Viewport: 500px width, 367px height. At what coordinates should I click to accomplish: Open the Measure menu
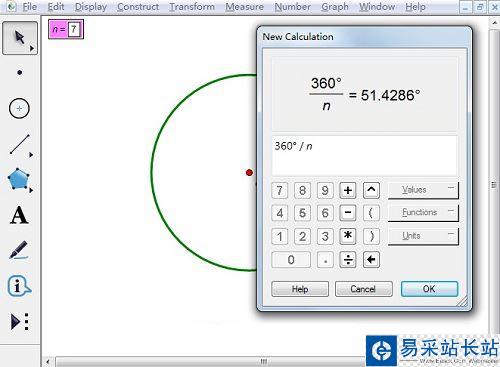244,7
